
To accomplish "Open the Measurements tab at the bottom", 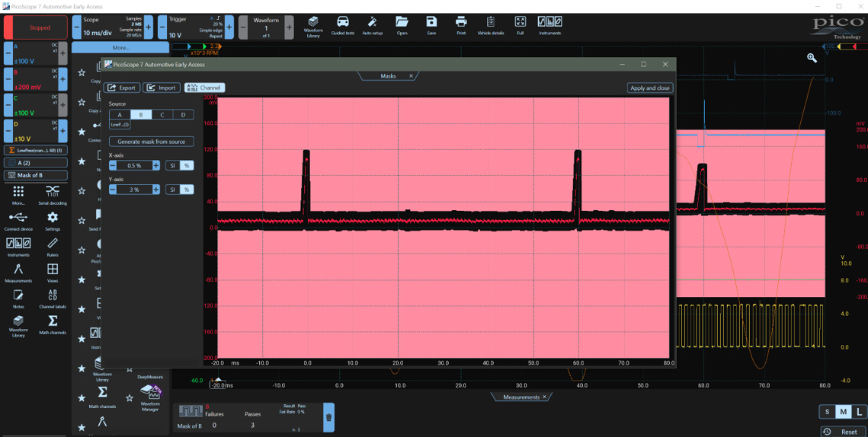I will 520,397.
